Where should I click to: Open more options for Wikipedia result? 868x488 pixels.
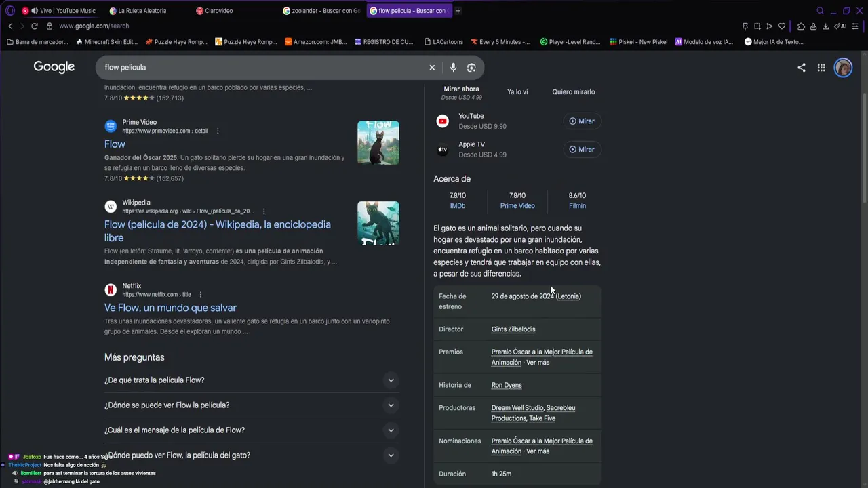click(264, 211)
